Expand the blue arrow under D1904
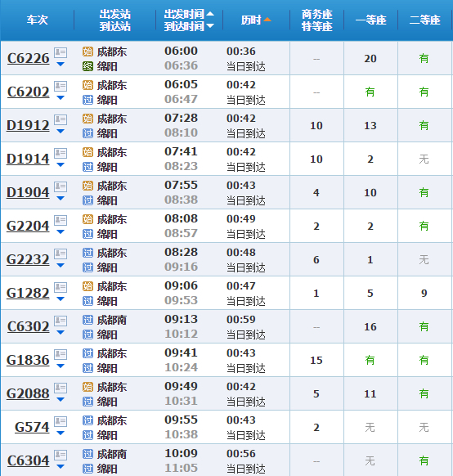Image resolution: width=453 pixels, height=476 pixels. (x=61, y=198)
